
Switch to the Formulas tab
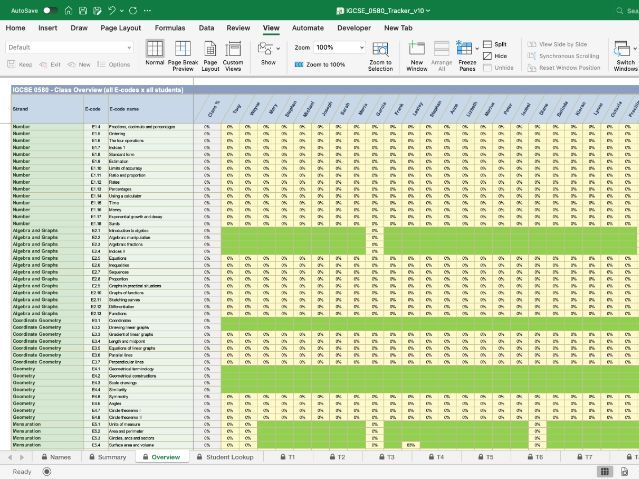170,28
